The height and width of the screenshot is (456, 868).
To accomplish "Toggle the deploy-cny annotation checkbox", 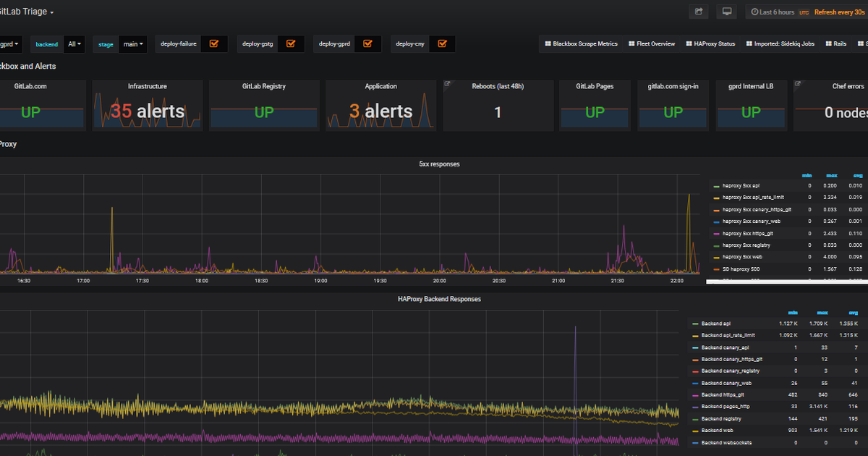I will (442, 43).
